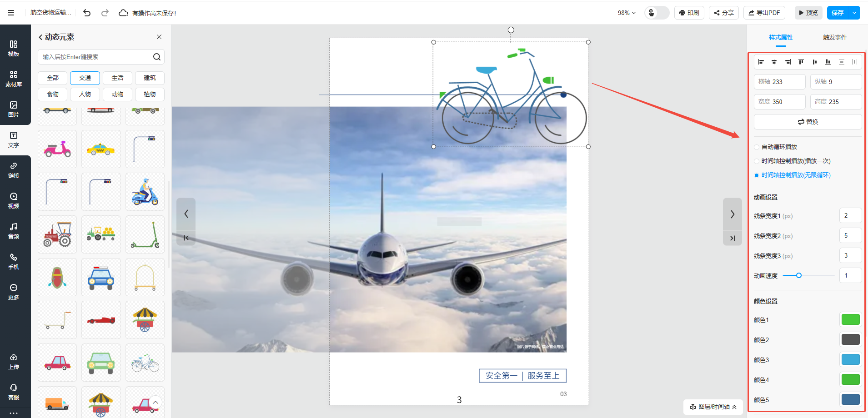
Task: Expand the save button dropdown arrow
Action: 854,13
